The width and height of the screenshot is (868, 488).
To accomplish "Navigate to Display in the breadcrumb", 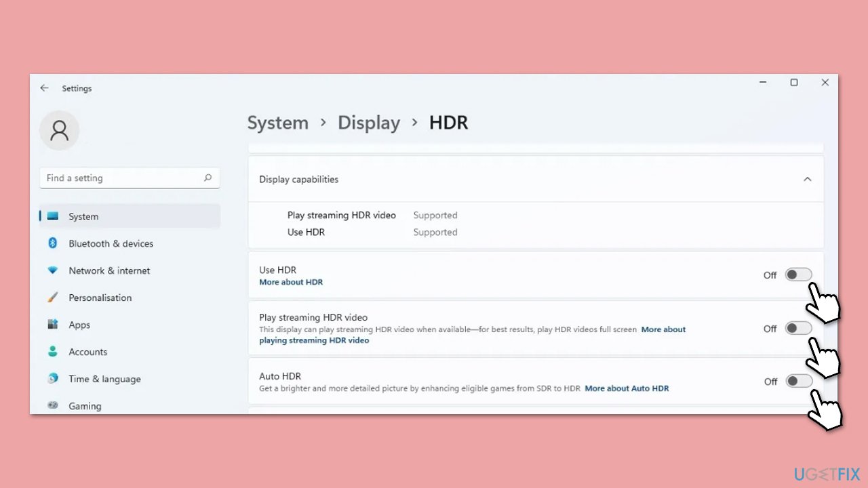I will click(x=369, y=123).
